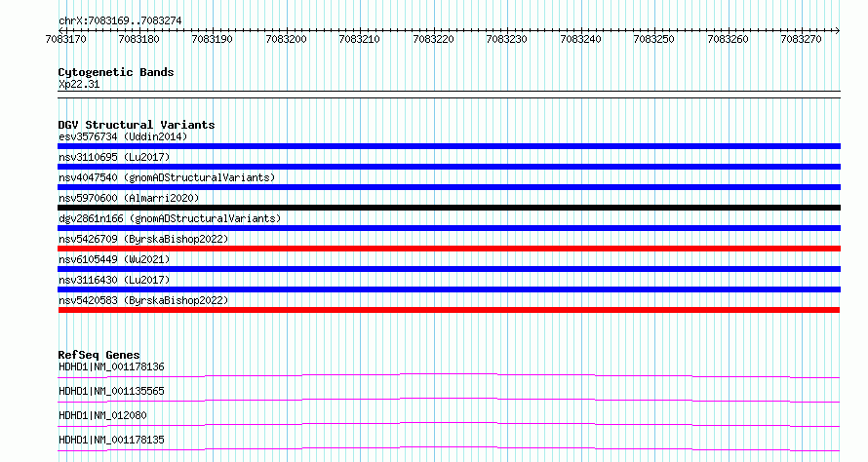Screen dimensions: 868x462
Task: Select the HDHD1 NM_001135565 magenta gene line
Action: pos(449,400)
